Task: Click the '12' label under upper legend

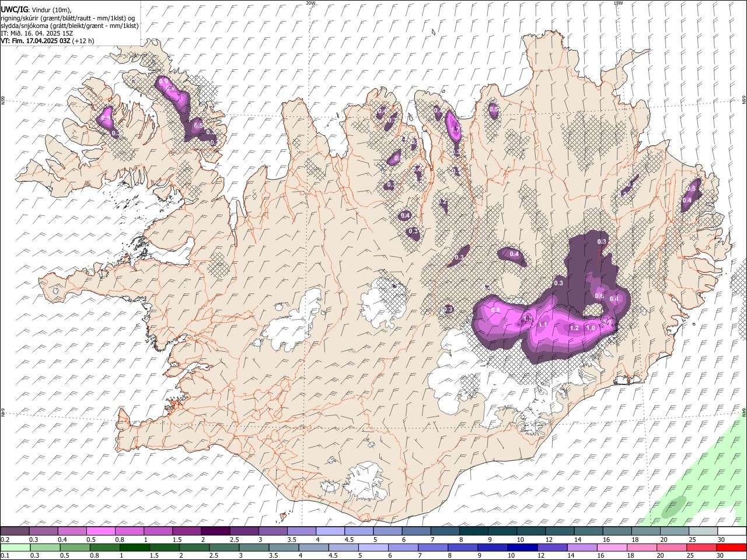Action: pyautogui.click(x=549, y=540)
